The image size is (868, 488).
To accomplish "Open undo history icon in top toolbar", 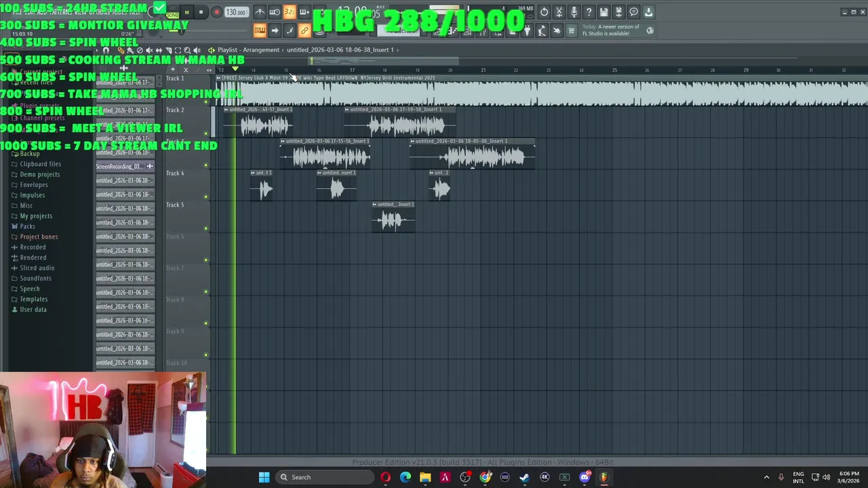I will click(544, 12).
